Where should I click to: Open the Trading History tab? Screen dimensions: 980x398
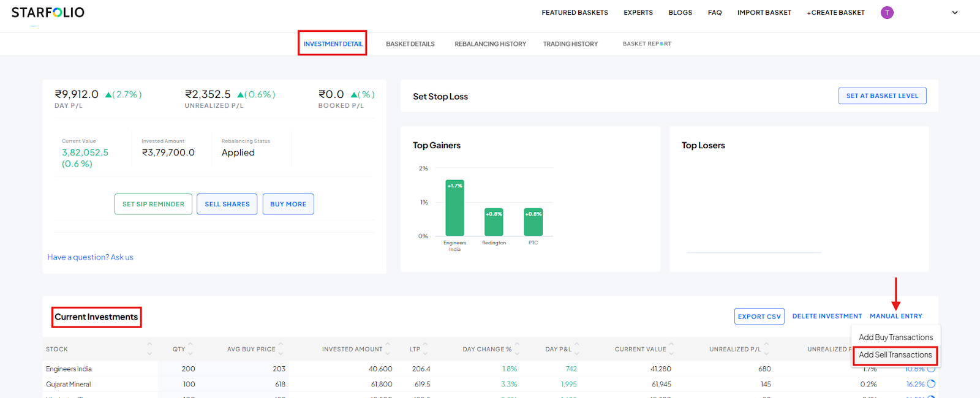(x=570, y=44)
